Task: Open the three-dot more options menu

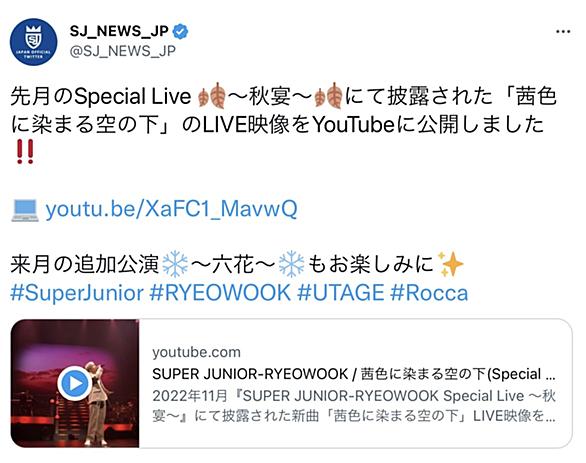Action: click(563, 32)
